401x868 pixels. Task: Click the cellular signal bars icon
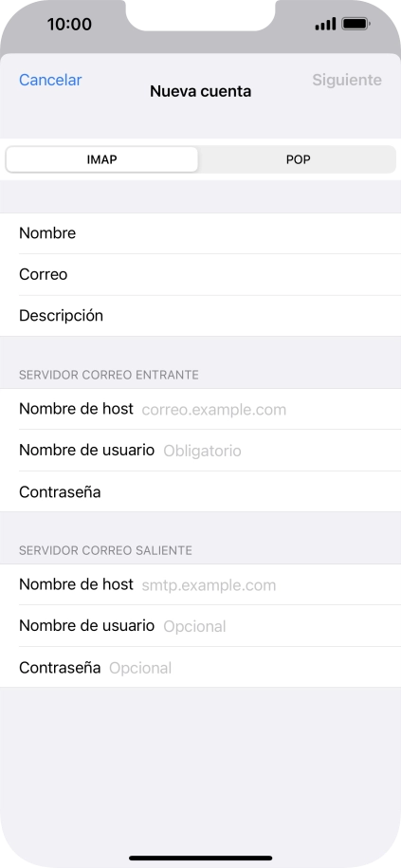pos(325,24)
